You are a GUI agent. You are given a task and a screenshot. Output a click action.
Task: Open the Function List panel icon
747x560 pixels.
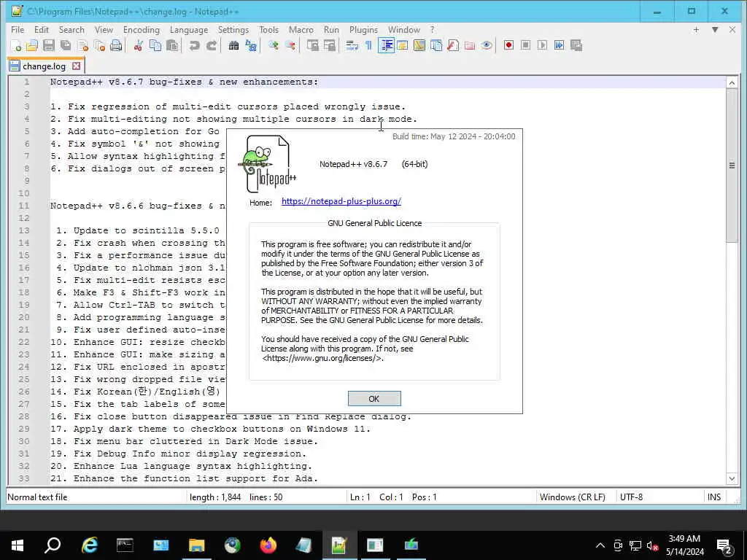[453, 45]
